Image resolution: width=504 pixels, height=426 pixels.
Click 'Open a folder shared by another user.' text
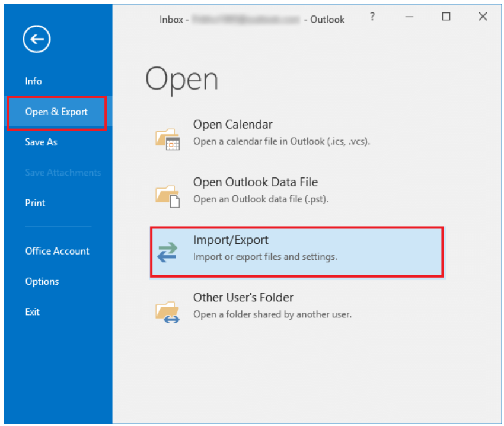272,314
